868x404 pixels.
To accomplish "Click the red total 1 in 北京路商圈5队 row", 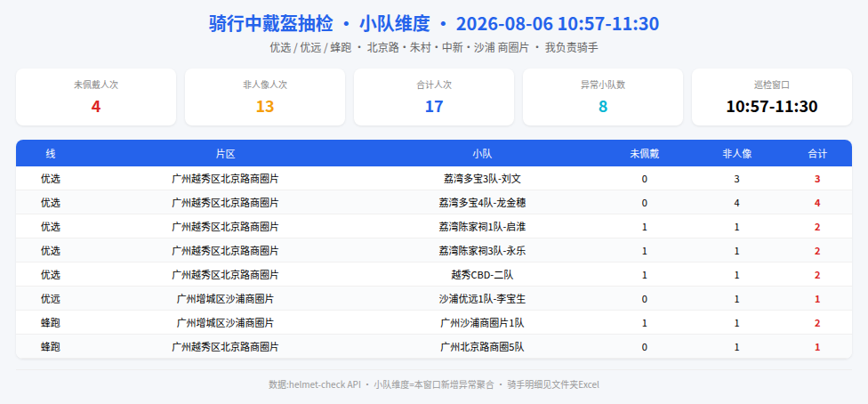I will coord(817,347).
